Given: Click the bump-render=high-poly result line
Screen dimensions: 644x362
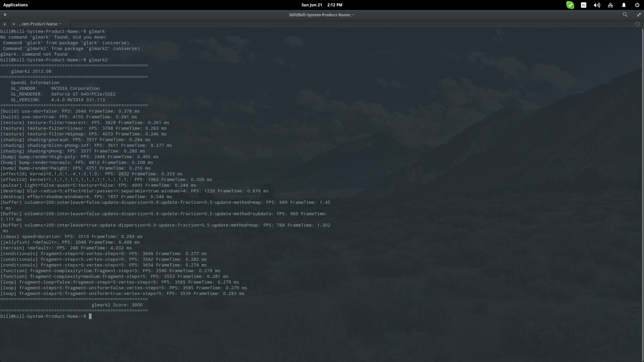Looking at the screenshot, I should click(x=79, y=157).
